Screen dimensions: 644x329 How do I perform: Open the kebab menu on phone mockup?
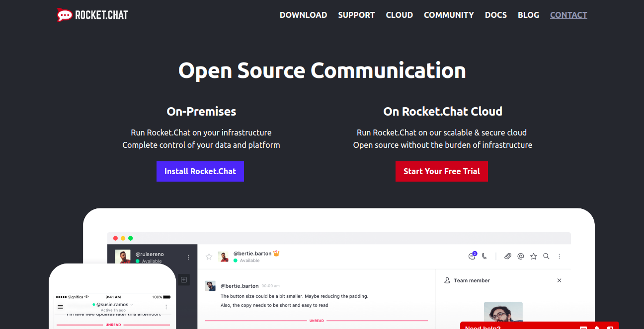[x=166, y=307]
